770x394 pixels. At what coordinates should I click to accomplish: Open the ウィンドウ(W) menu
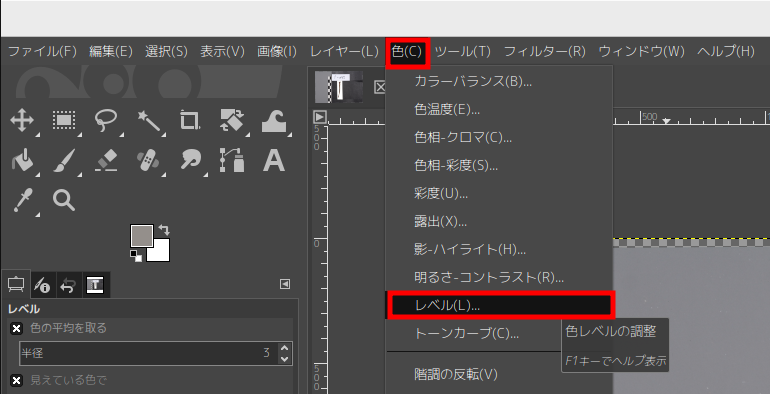[x=641, y=51]
